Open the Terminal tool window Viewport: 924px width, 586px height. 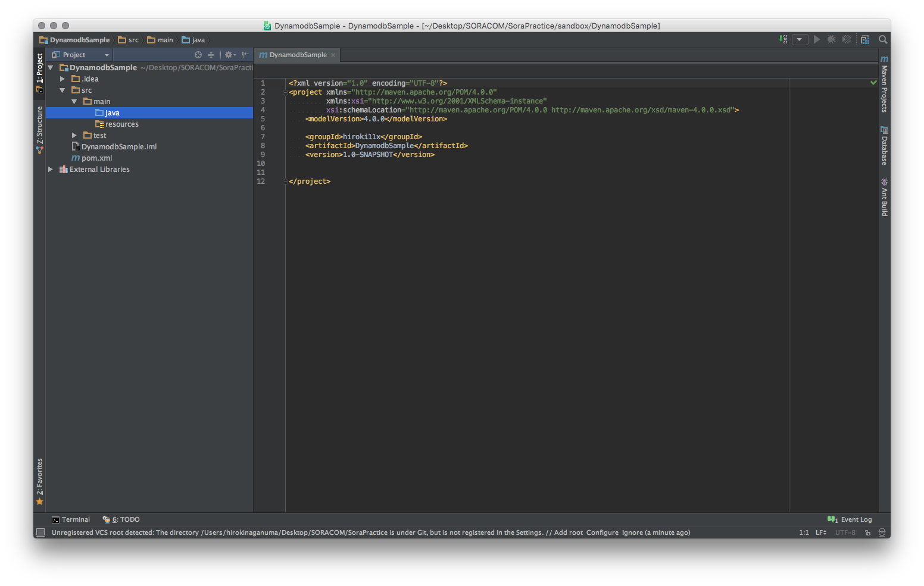point(70,519)
